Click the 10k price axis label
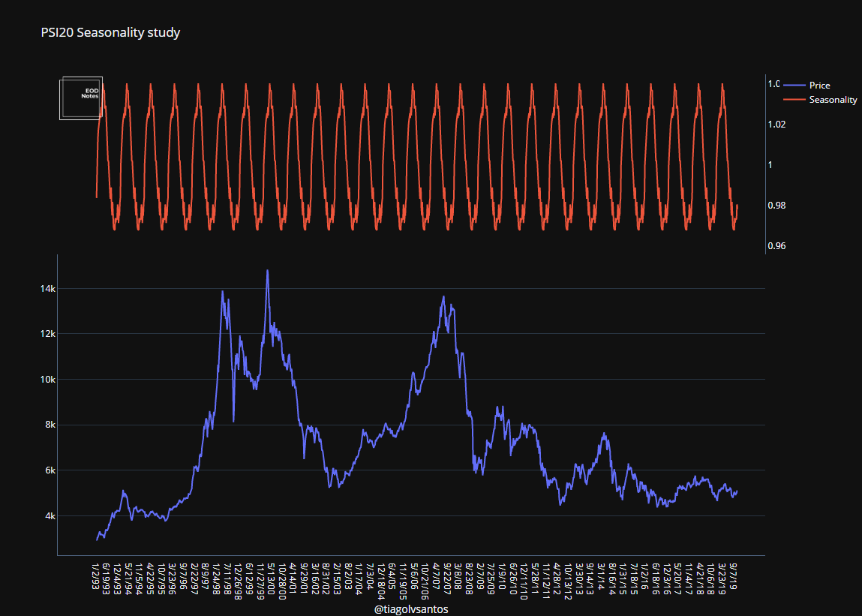 pyautogui.click(x=47, y=380)
